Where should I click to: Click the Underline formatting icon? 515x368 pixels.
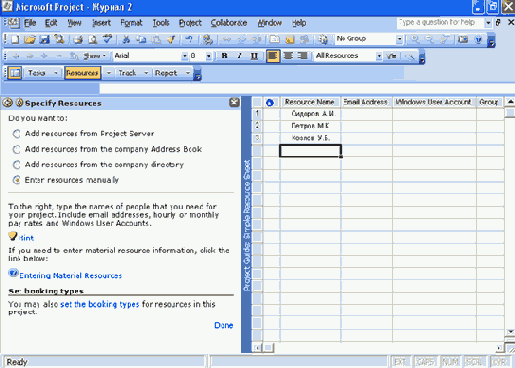[x=254, y=56]
